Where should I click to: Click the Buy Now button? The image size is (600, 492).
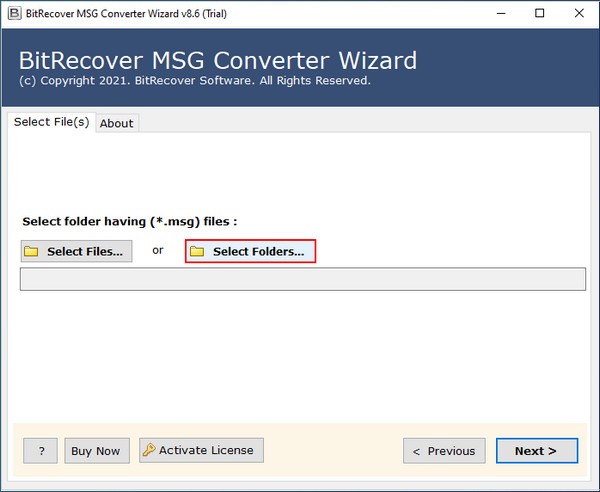click(97, 451)
